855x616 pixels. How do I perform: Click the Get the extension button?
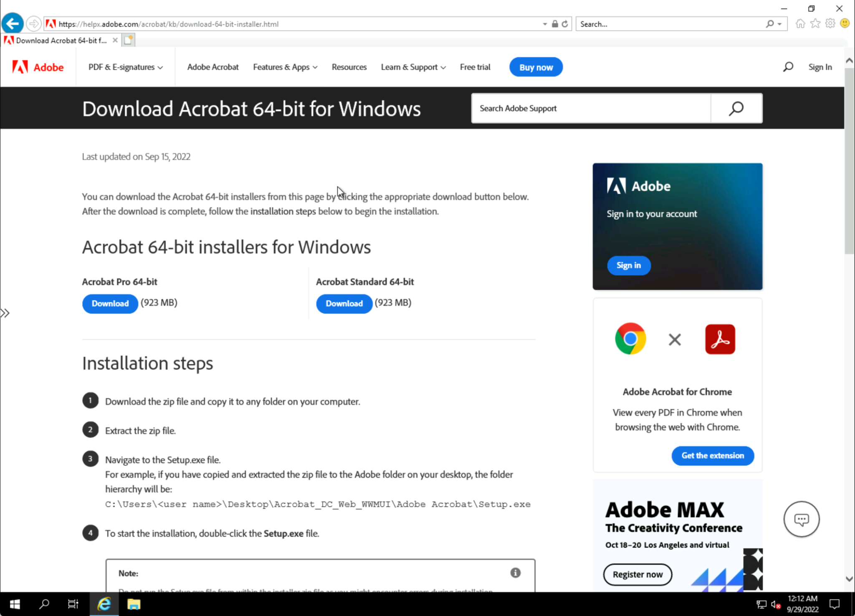pos(712,455)
